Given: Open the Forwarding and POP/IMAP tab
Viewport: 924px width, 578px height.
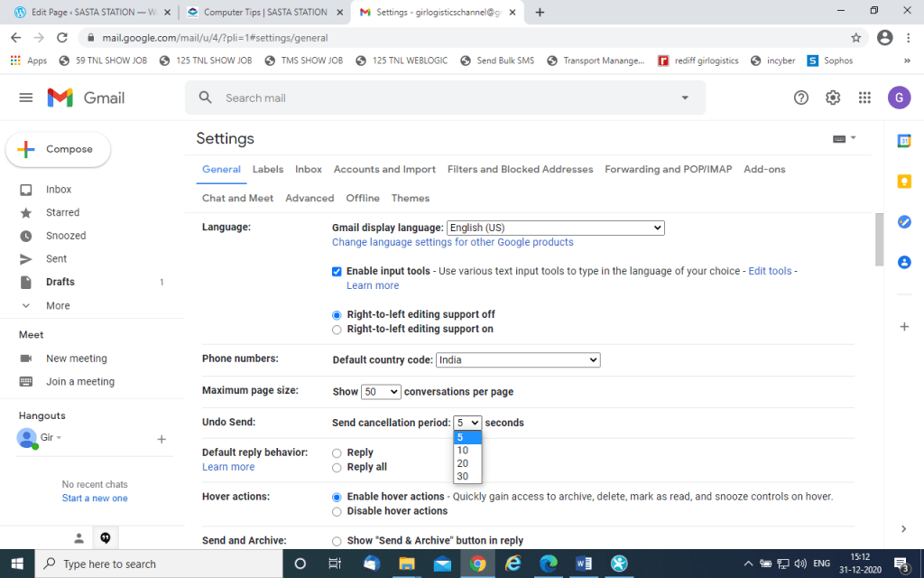Looking at the screenshot, I should pos(668,169).
